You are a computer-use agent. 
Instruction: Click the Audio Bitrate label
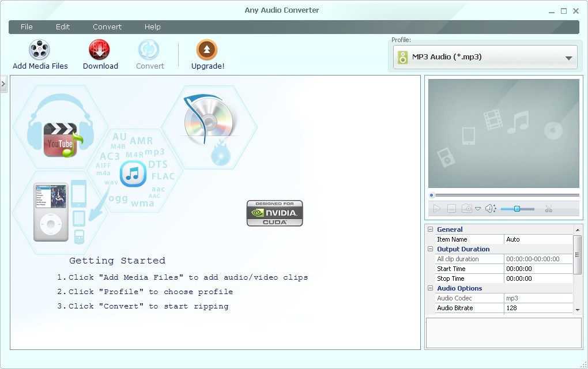(x=455, y=308)
